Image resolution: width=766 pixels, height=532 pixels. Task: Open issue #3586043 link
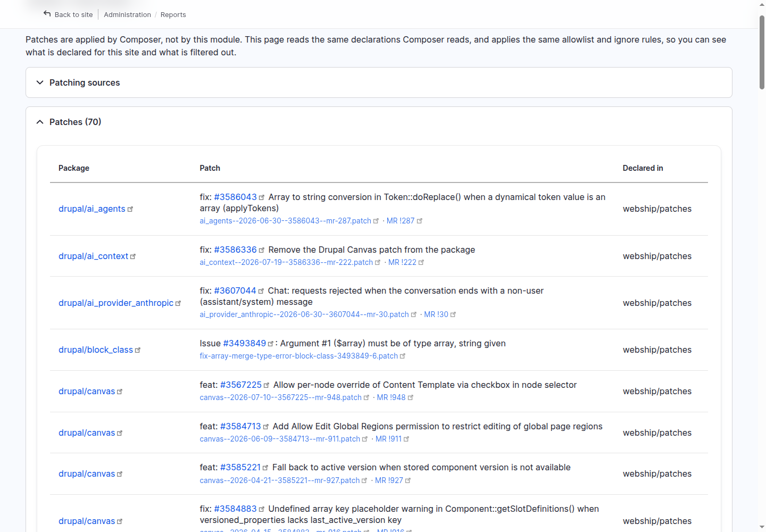pyautogui.click(x=235, y=197)
